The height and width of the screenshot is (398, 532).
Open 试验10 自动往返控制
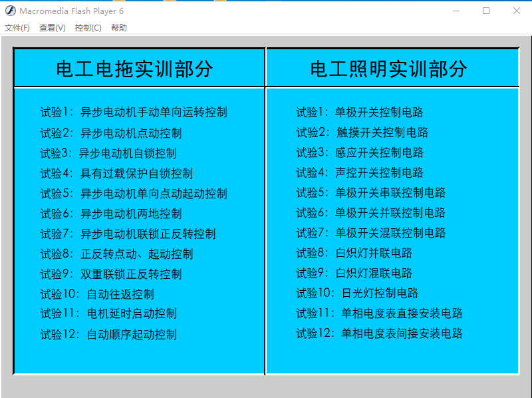pyautogui.click(x=97, y=294)
